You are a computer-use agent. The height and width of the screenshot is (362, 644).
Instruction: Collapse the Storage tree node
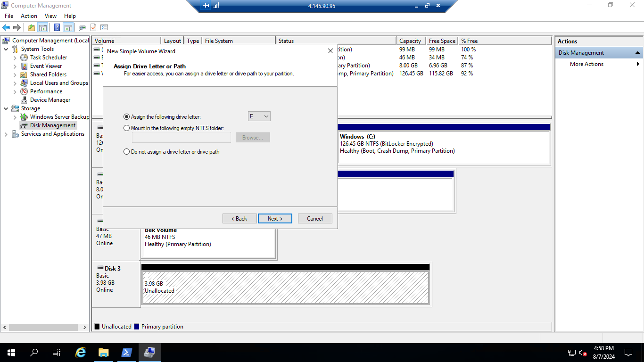click(x=6, y=108)
